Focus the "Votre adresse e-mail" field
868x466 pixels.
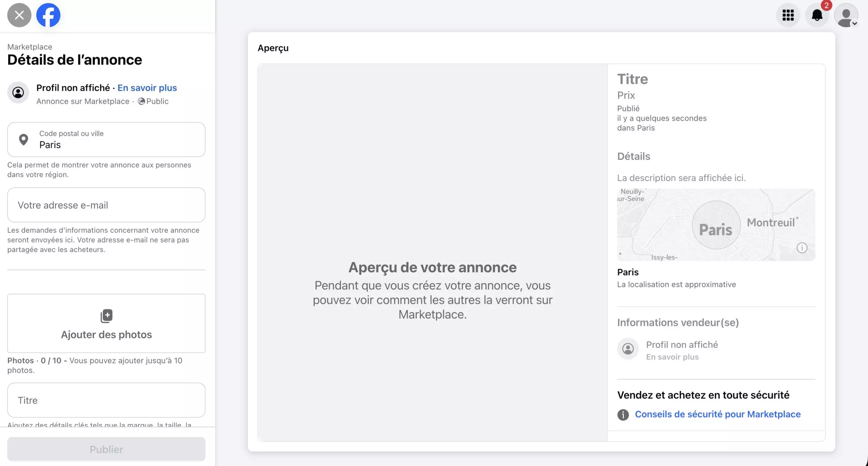(x=106, y=205)
